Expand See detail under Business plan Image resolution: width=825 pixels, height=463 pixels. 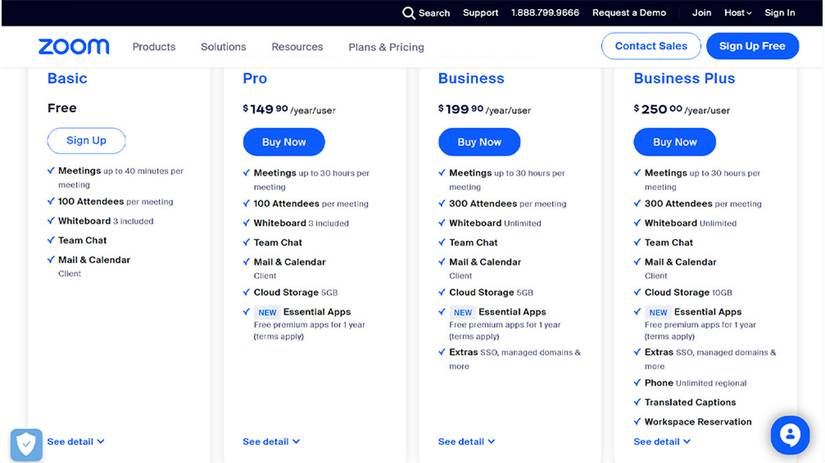click(x=466, y=441)
